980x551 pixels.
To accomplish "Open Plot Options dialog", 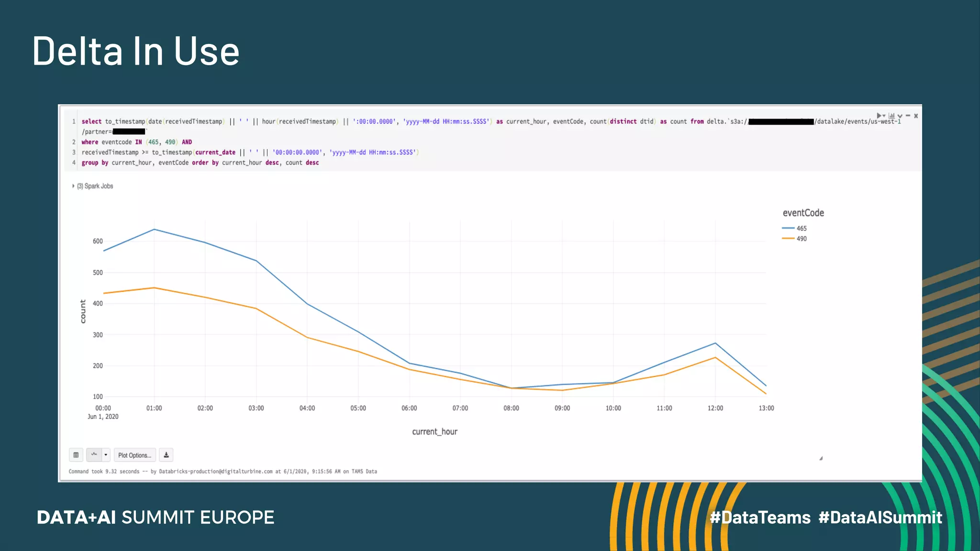I will coord(134,455).
